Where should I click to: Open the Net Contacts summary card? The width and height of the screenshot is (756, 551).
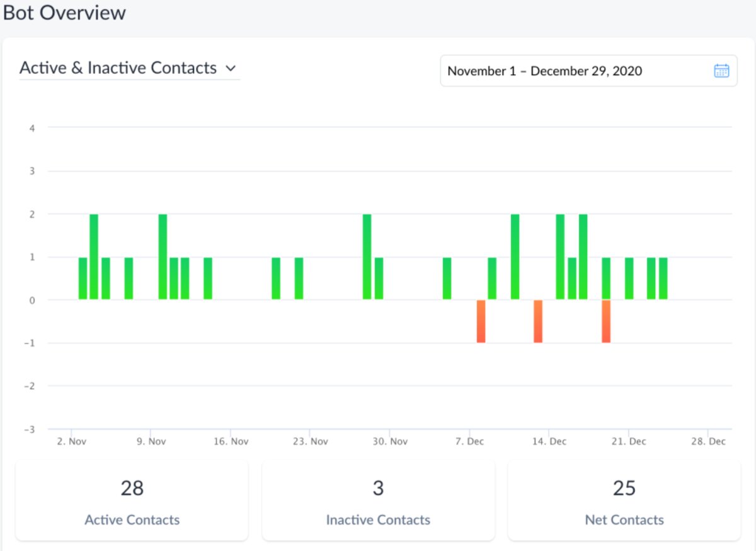click(624, 500)
